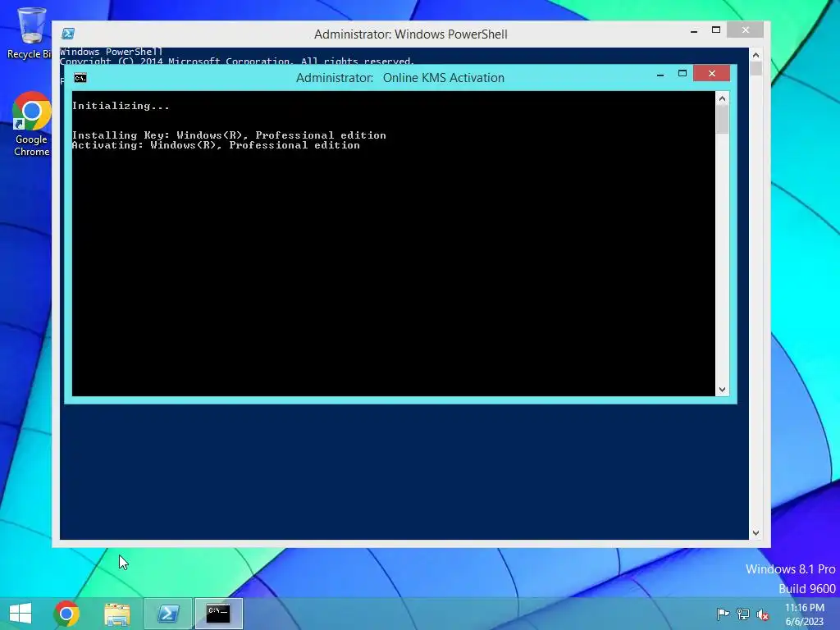Open the network status tray icon
The image size is (840, 630).
[x=743, y=614]
